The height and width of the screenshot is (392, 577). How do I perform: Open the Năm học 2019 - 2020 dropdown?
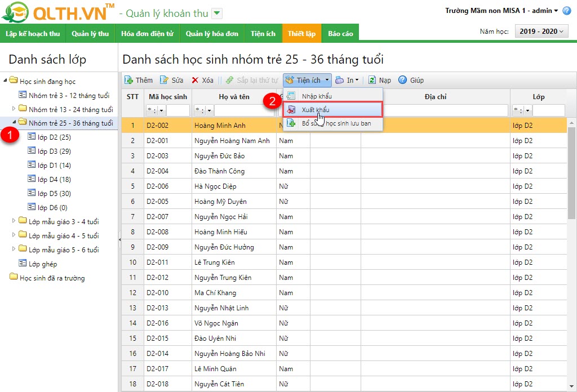(541, 32)
